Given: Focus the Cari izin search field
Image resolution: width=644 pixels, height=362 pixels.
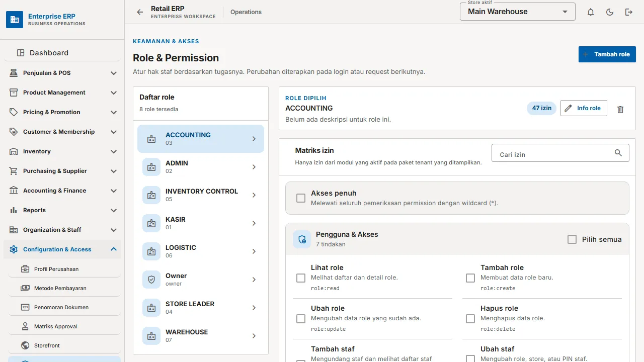Looking at the screenshot, I should point(560,153).
